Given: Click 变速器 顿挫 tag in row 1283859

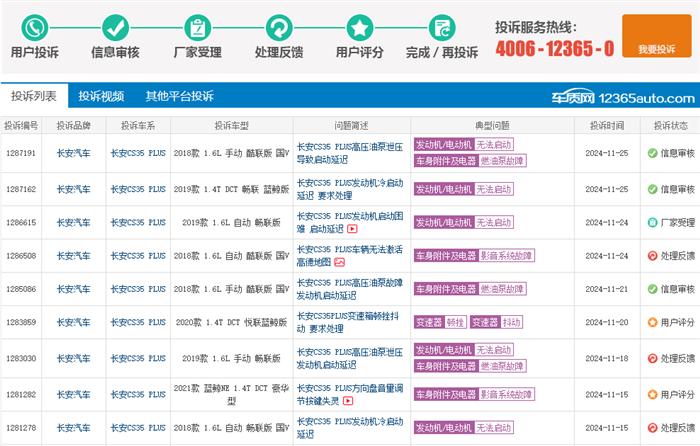Looking at the screenshot, I should (x=440, y=322).
